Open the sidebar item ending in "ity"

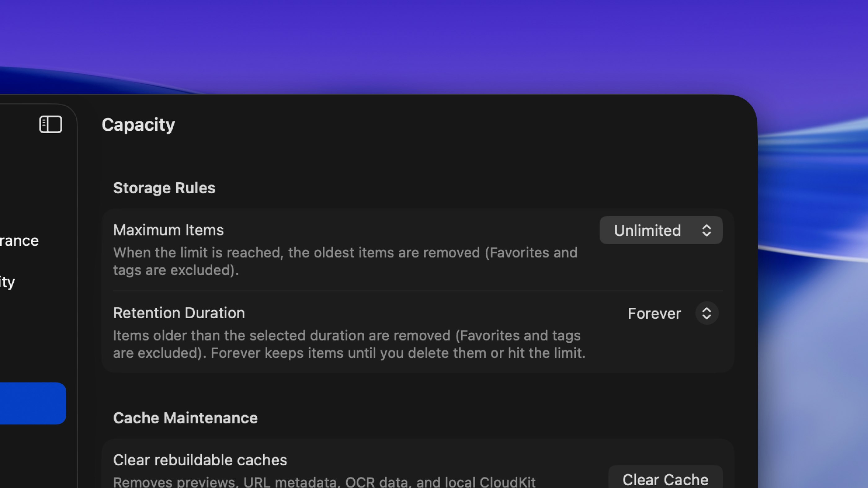7,282
